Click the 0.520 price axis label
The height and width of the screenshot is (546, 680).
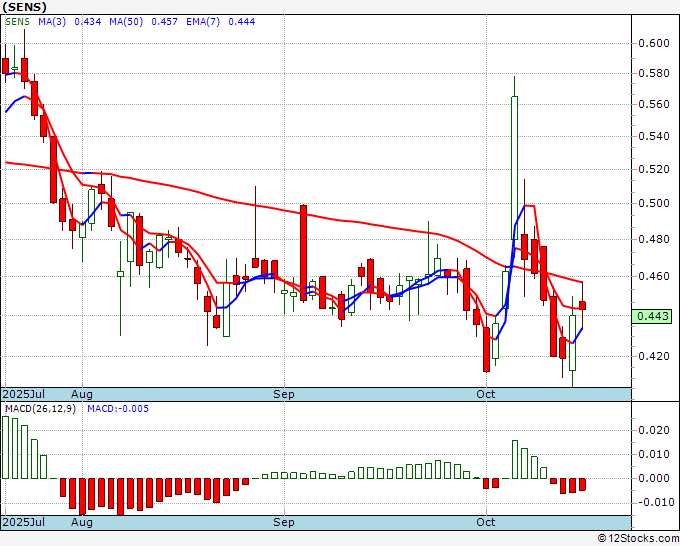tap(654, 169)
